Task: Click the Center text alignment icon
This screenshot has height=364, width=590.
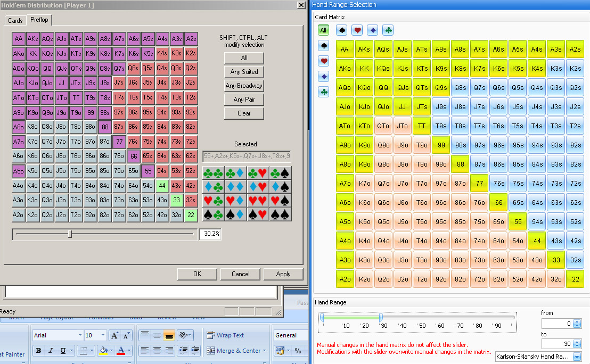Action: coord(157,351)
